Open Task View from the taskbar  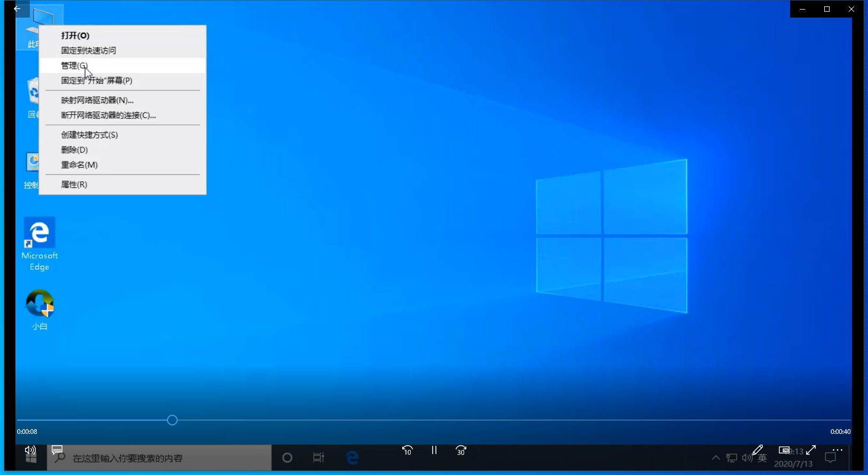click(318, 457)
